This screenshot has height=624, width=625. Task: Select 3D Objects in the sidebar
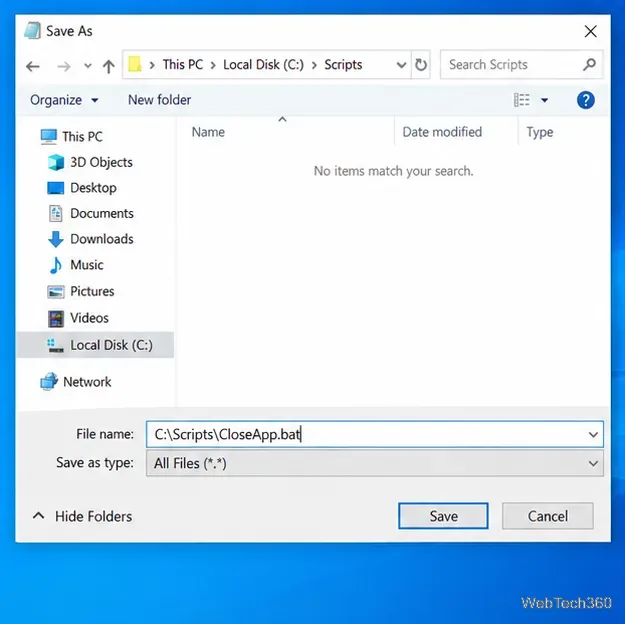90,162
